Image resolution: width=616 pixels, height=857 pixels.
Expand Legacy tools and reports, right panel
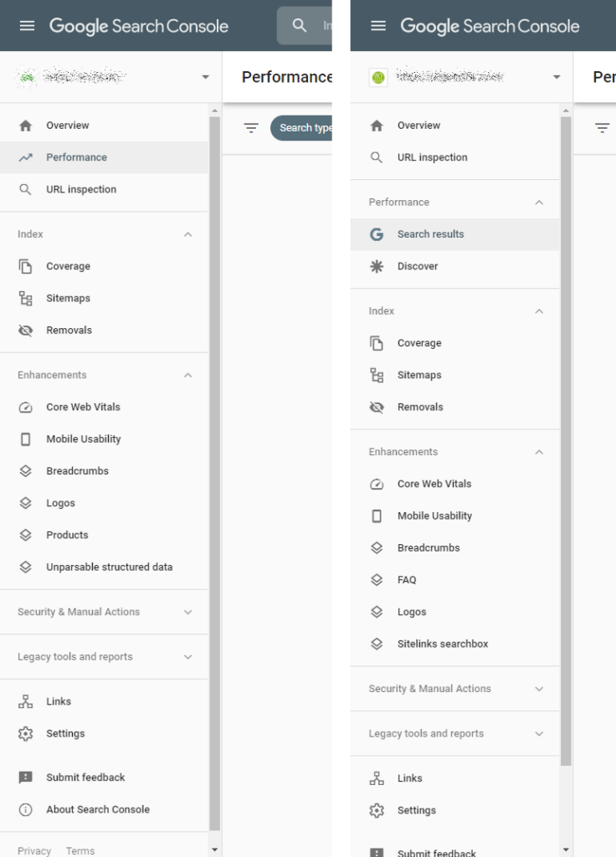coord(539,733)
